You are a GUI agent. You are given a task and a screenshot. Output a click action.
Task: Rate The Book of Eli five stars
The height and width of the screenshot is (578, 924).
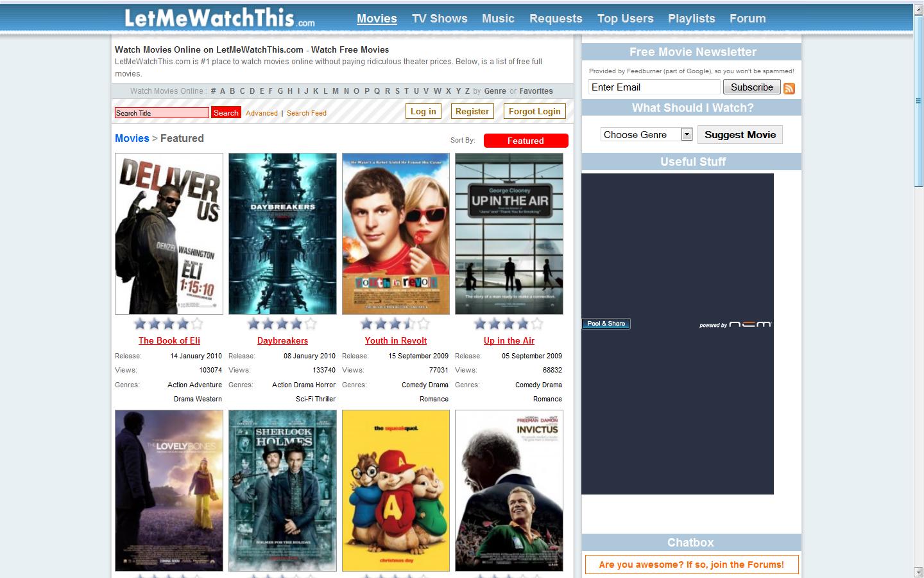[x=197, y=324]
